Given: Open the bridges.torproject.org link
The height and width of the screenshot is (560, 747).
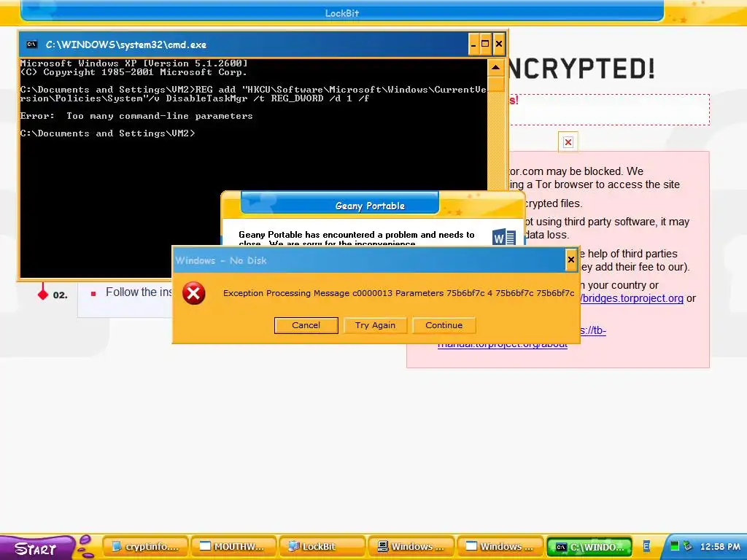Looking at the screenshot, I should pyautogui.click(x=632, y=298).
